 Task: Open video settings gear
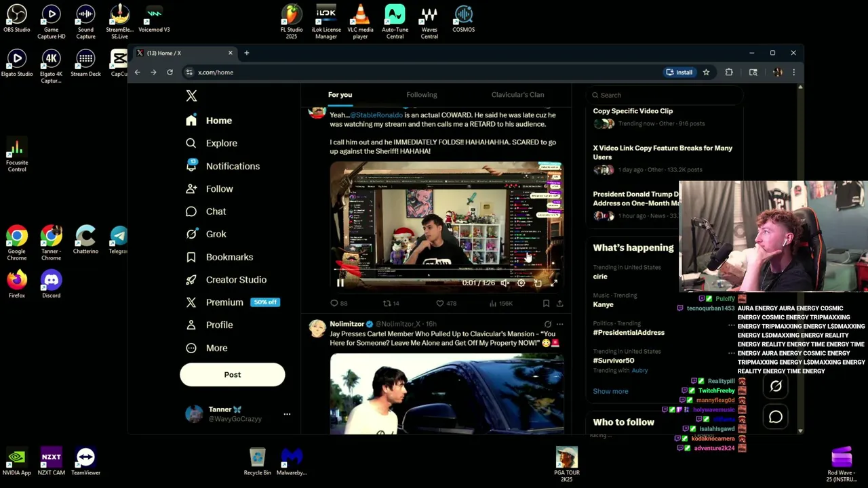521,283
